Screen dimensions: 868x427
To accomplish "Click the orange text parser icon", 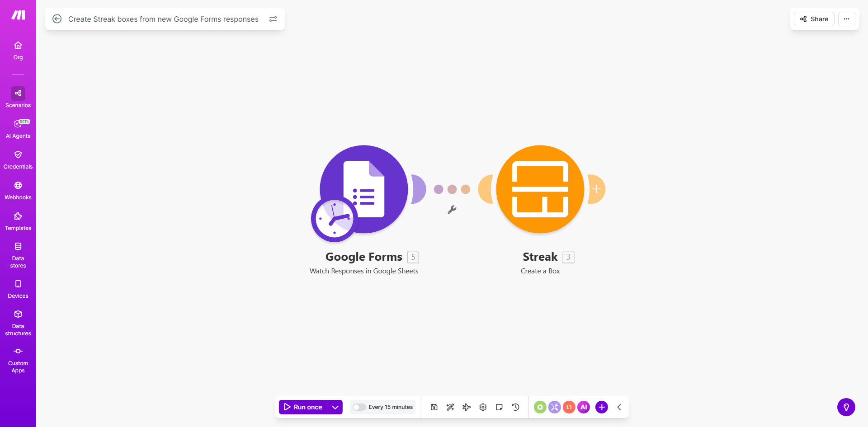I will point(569,407).
